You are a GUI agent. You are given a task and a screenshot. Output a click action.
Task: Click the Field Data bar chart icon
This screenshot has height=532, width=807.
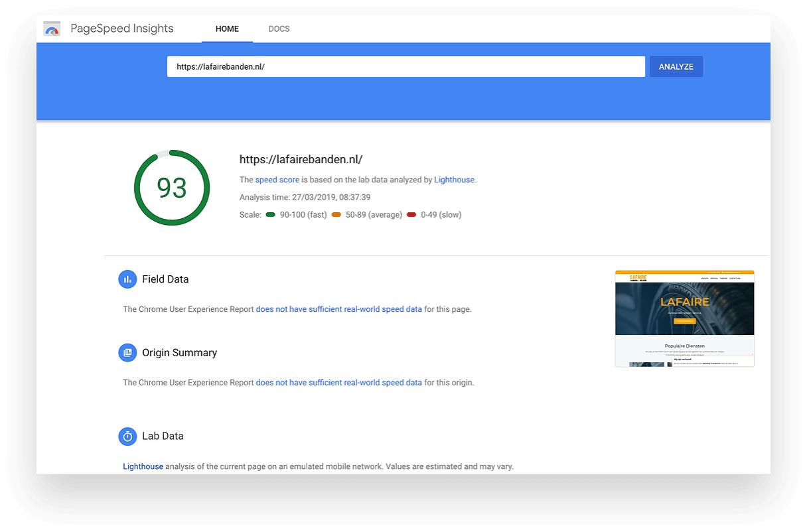pyautogui.click(x=127, y=279)
